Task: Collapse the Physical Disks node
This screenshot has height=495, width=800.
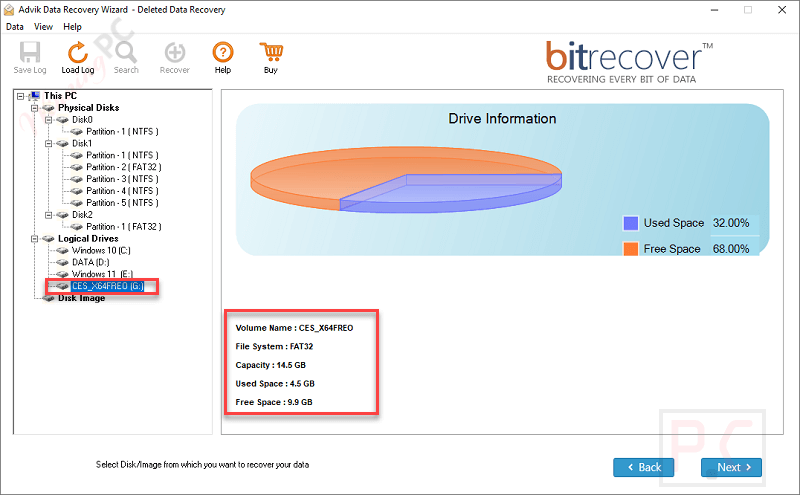Action: (34, 108)
